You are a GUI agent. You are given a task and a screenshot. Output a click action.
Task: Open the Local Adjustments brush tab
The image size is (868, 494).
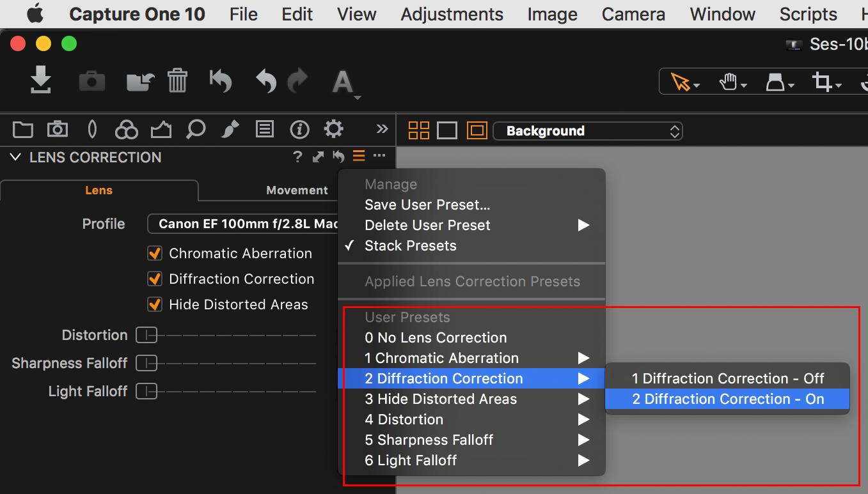230,130
